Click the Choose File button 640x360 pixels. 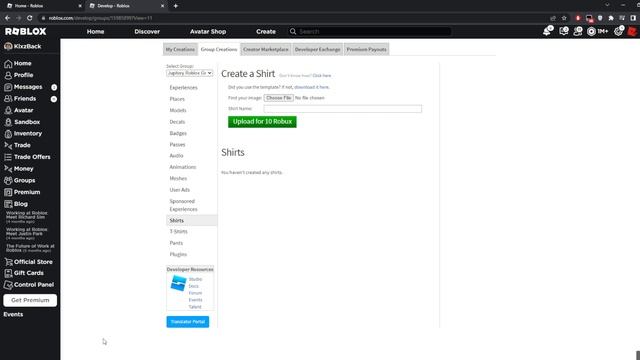pyautogui.click(x=279, y=98)
